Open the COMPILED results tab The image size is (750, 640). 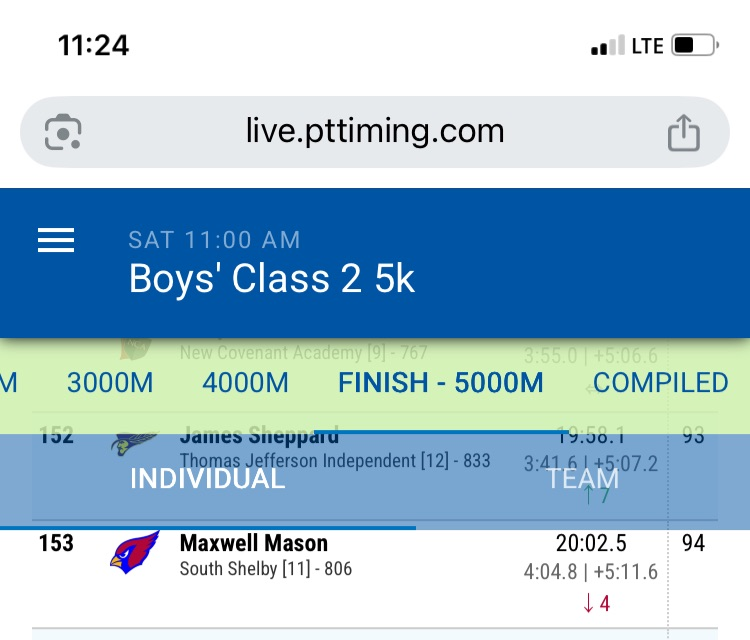660,383
